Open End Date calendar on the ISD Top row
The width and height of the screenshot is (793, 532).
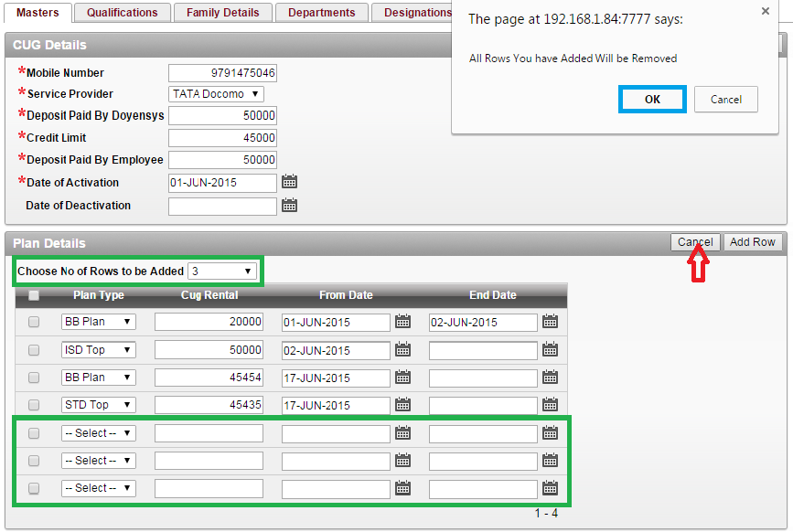551,349
